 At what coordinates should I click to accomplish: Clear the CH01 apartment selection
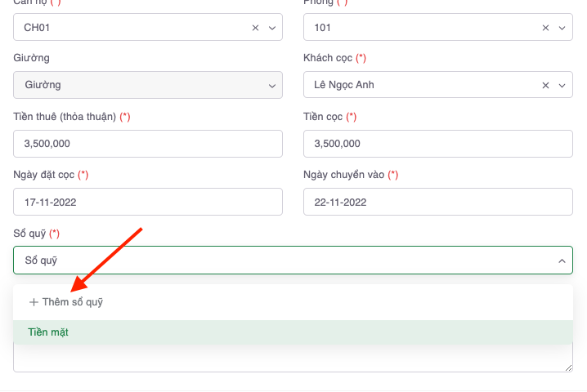pyautogui.click(x=255, y=28)
